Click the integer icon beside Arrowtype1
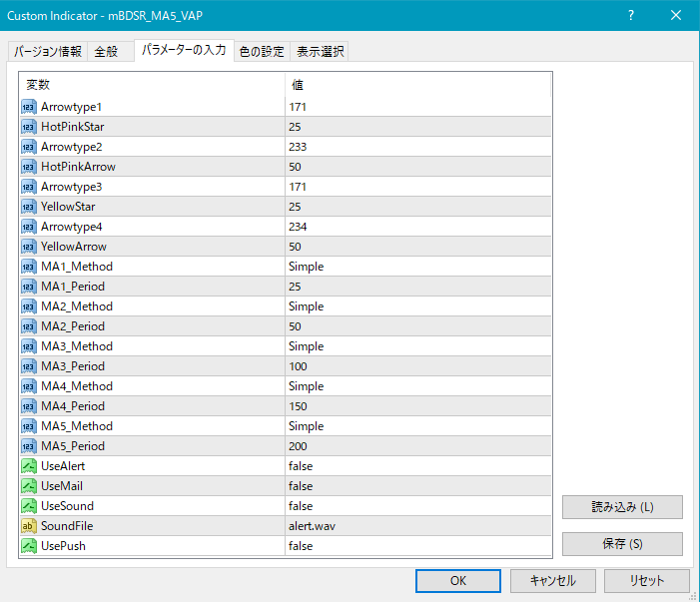 click(x=29, y=107)
